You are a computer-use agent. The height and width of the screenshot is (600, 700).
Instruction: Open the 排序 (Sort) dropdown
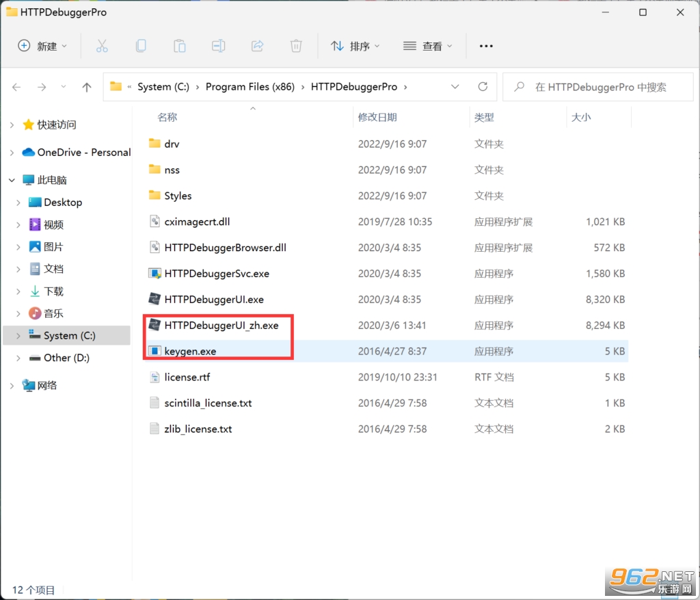pos(355,46)
